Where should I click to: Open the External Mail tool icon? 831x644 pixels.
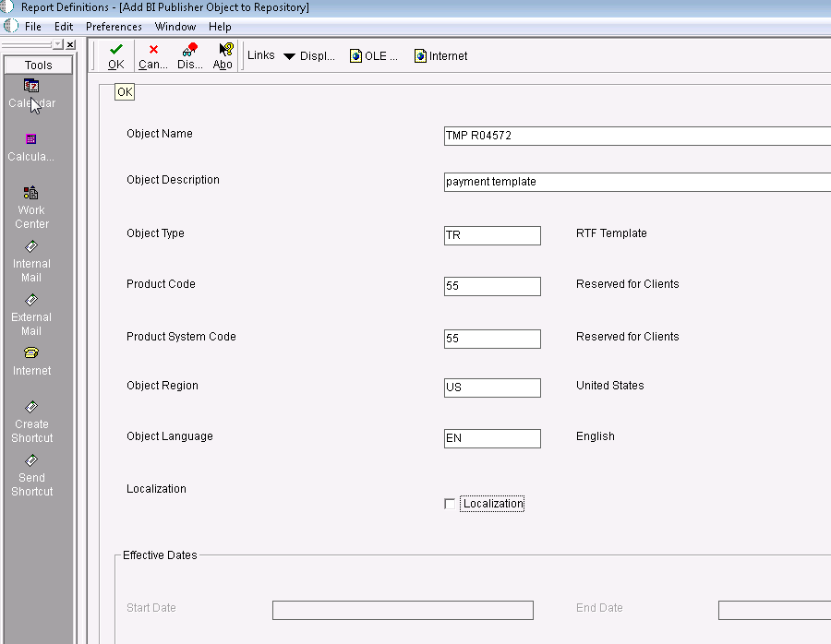[31, 300]
